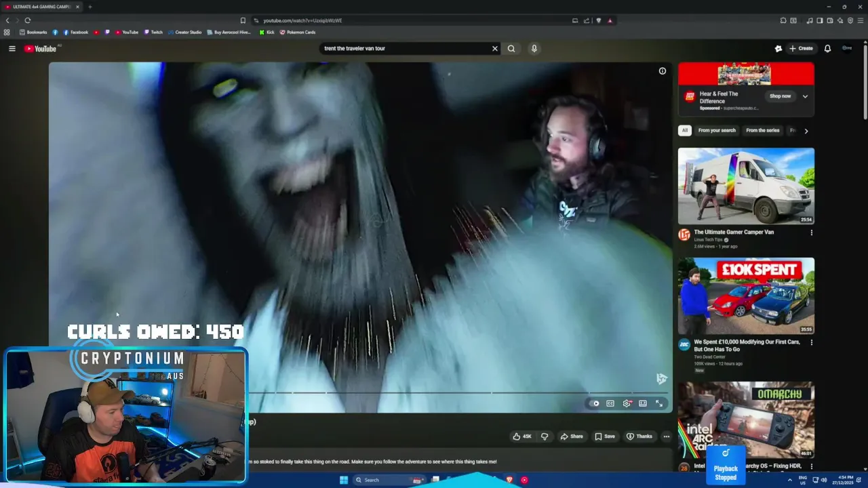
Task: Click the browser address bar URL
Action: coord(302,20)
